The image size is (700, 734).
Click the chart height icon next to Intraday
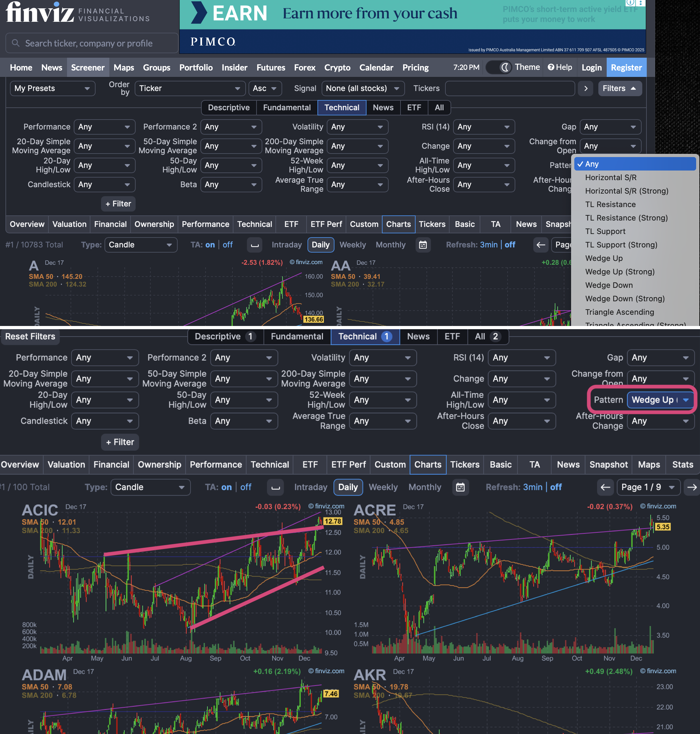coord(275,487)
